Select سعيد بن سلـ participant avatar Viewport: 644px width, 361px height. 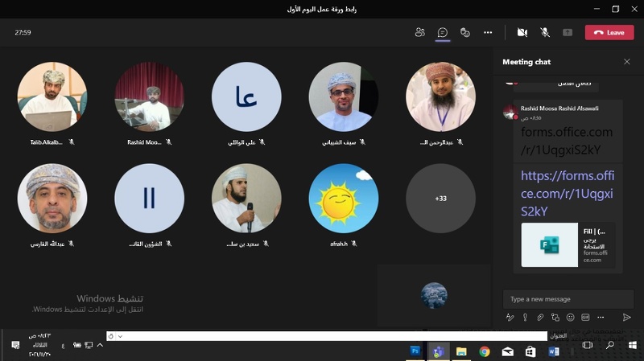click(x=246, y=198)
